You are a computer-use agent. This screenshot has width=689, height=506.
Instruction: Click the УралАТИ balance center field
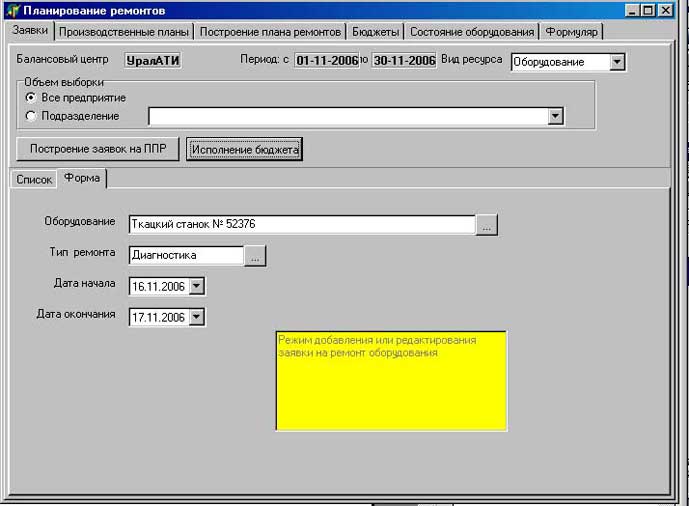pos(152,61)
